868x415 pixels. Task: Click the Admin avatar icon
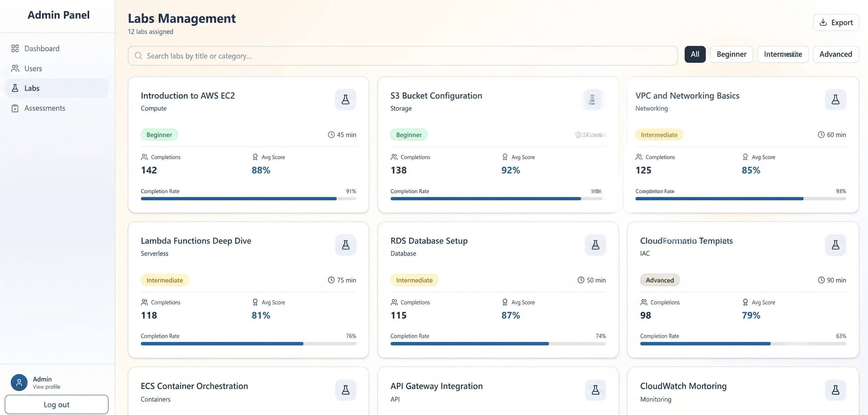point(19,382)
